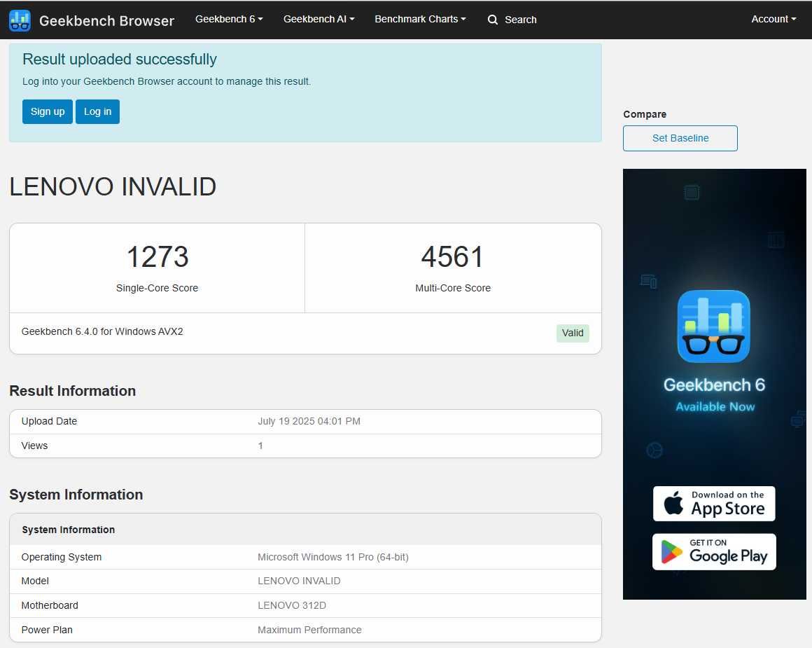Click upload date value 'July 19 2025 04:01 PM'
This screenshot has width=812, height=648.
pyautogui.click(x=309, y=421)
